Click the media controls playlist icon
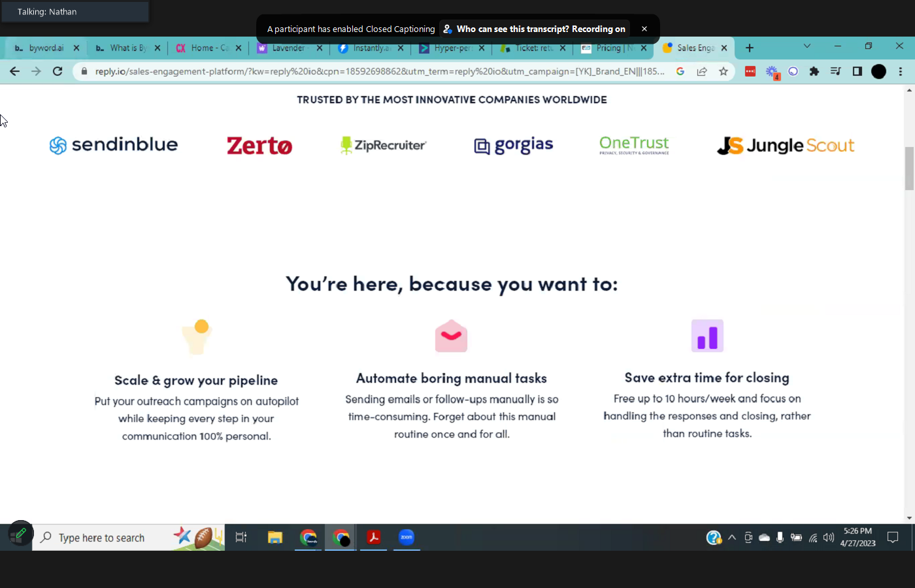Viewport: 915px width, 588px height. 835,72
